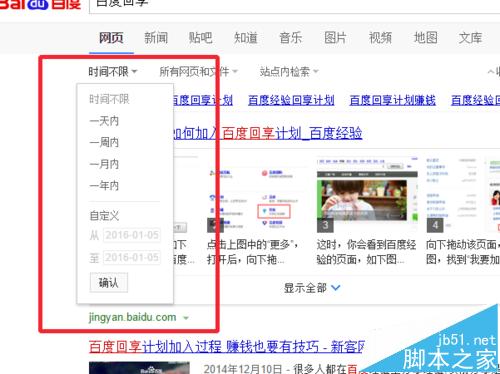Open the 地图 tab
Image resolution: width=500 pixels, height=374 pixels.
point(425,38)
